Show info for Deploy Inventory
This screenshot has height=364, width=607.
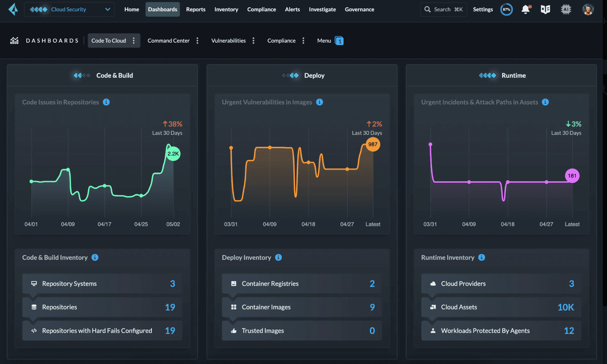click(278, 257)
